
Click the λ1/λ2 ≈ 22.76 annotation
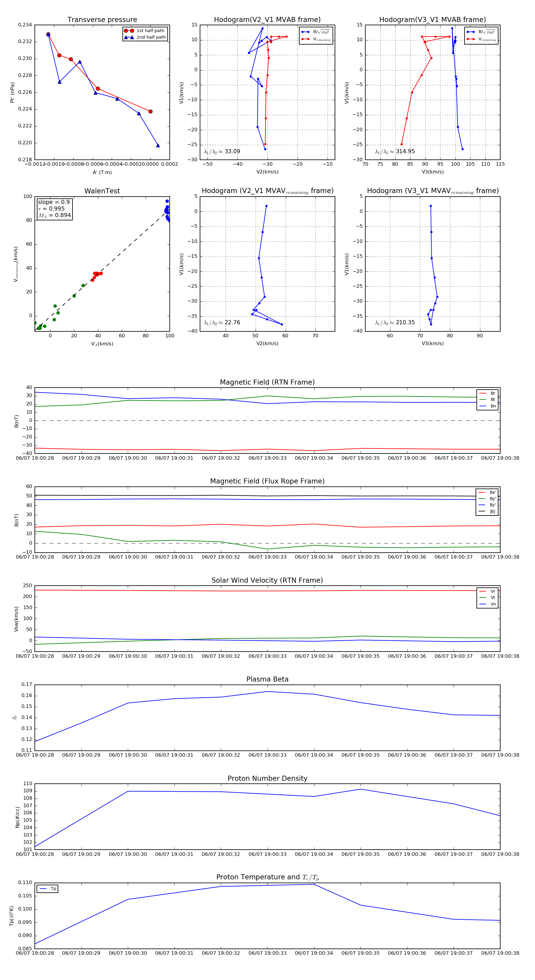tap(222, 323)
